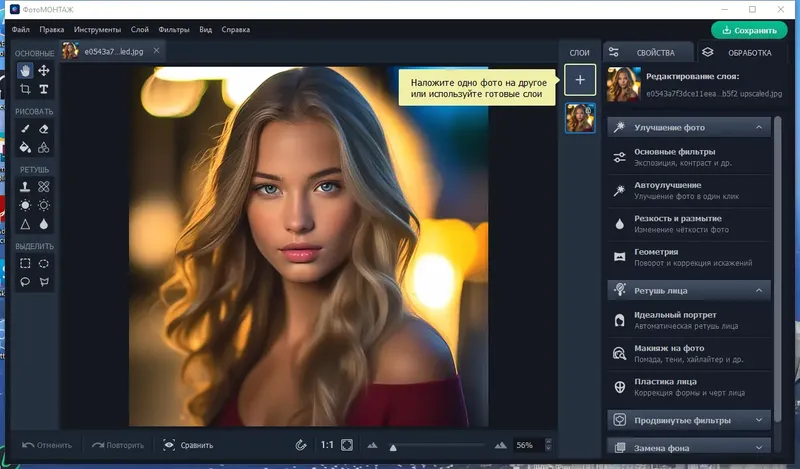Select the Crop tool

click(25, 89)
